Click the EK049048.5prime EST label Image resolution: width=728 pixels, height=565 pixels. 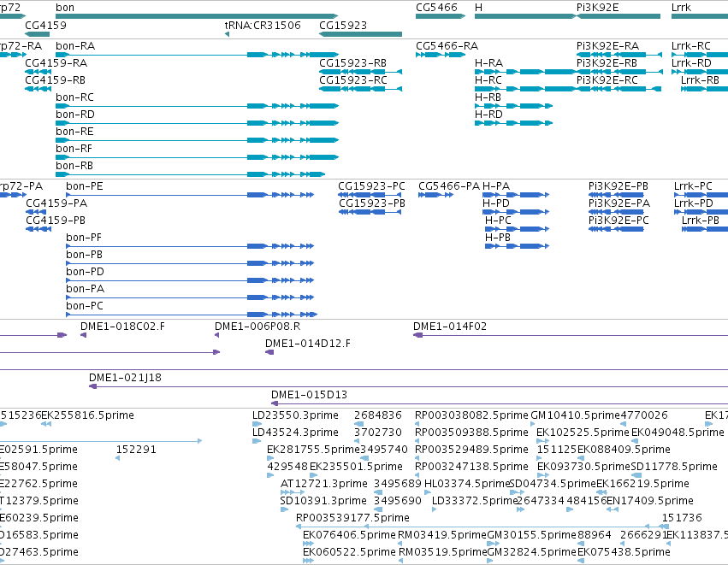tap(678, 433)
